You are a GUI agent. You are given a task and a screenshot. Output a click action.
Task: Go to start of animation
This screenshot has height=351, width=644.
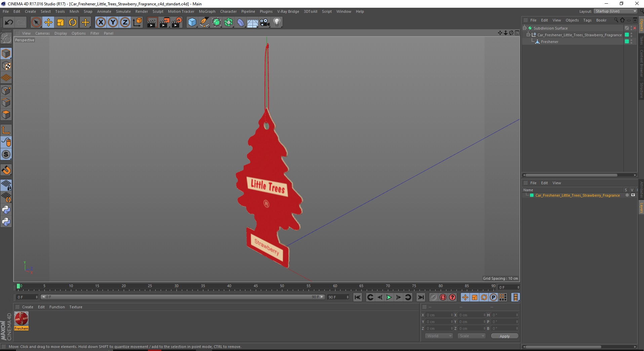tap(358, 297)
